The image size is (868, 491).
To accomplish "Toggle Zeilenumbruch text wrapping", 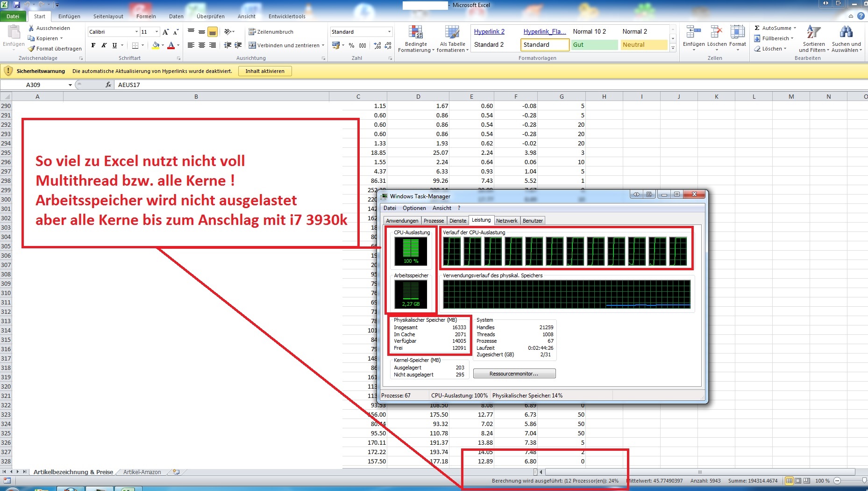I will click(x=271, y=32).
